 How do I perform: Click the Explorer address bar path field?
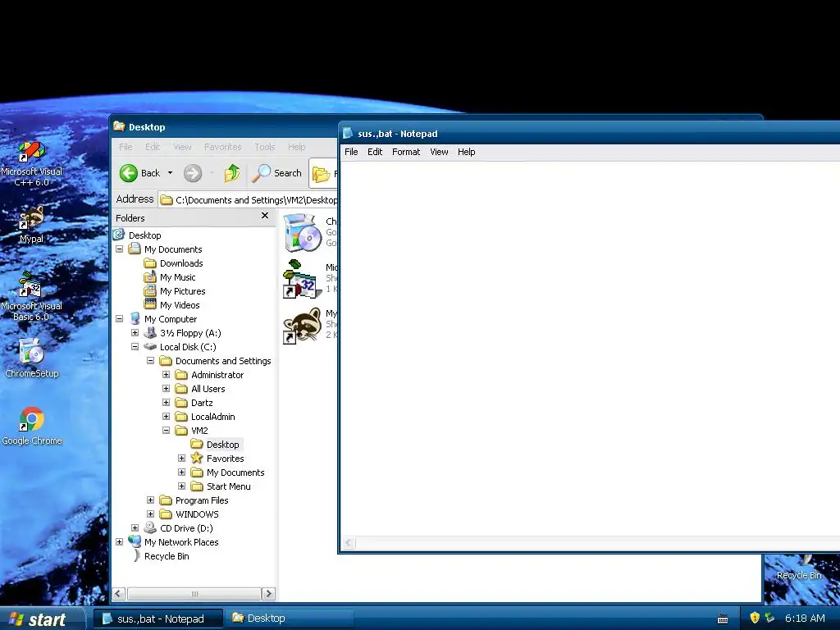tap(249, 200)
